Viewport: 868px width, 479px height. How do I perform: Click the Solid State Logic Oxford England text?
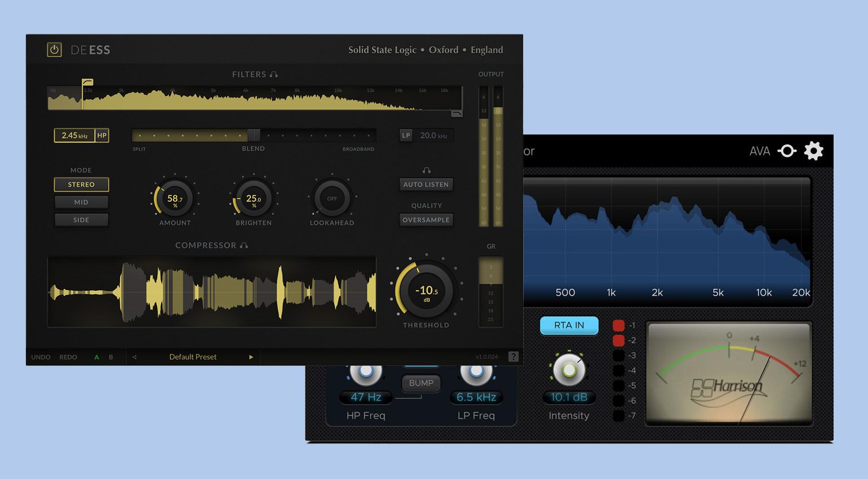pyautogui.click(x=426, y=50)
